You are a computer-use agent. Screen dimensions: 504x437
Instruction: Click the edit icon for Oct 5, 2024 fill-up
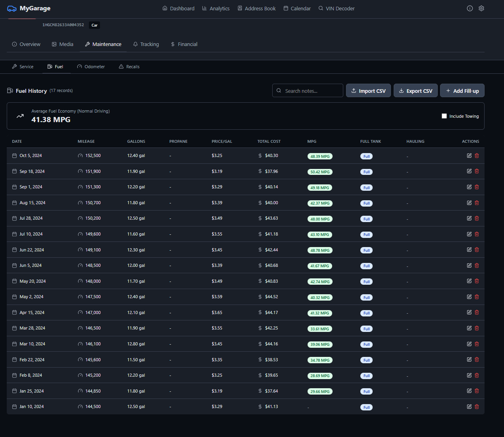tap(469, 156)
